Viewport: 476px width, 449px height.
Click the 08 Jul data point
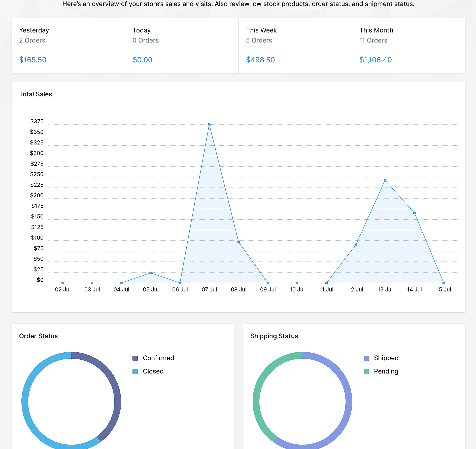tap(239, 242)
